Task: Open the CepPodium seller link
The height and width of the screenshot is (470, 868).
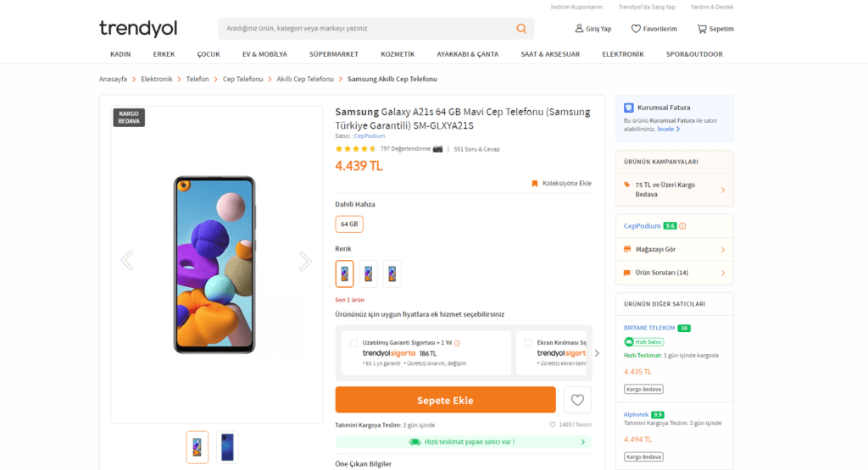Action: click(369, 135)
